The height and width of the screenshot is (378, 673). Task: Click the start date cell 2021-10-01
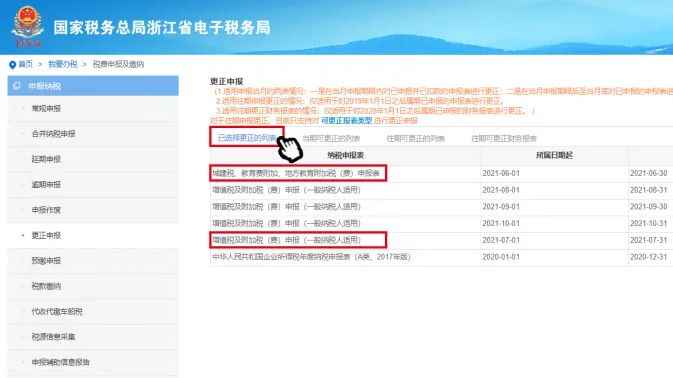tap(501, 223)
